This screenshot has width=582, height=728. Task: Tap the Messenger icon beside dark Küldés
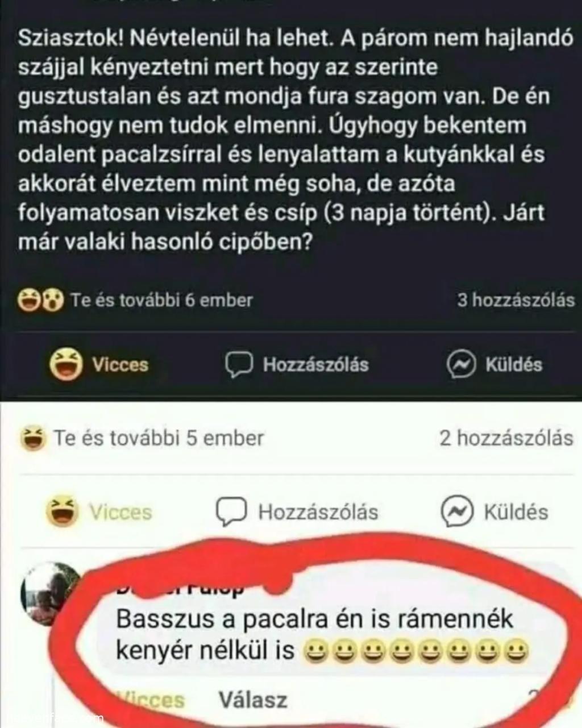[x=460, y=365]
